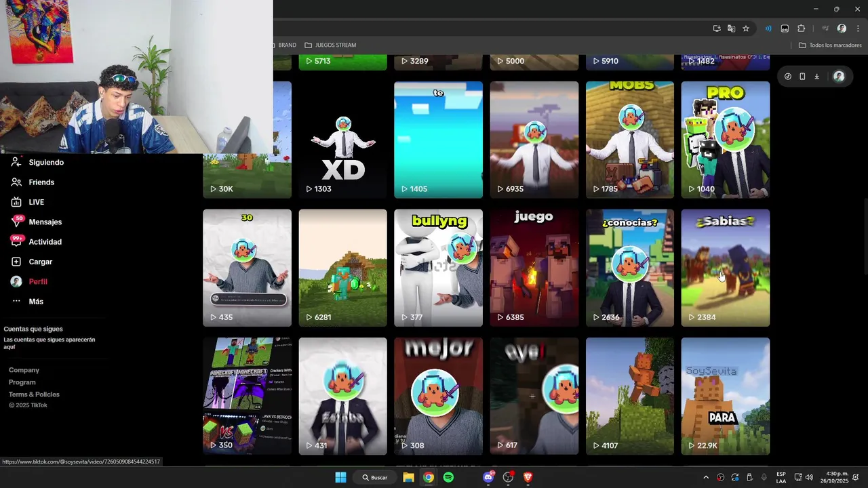Click the blue sound-waves extension icon

[768, 28]
